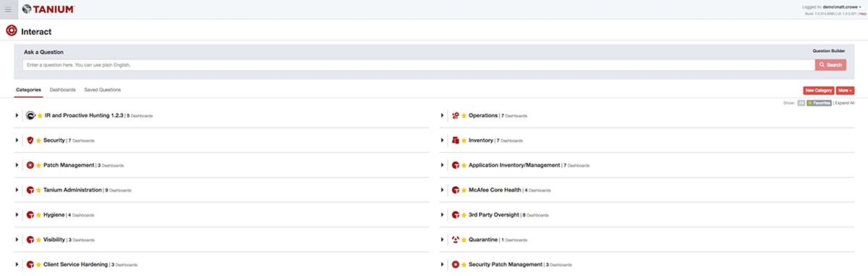Click the Search button
Screen dimensions: 868x276
coord(830,65)
